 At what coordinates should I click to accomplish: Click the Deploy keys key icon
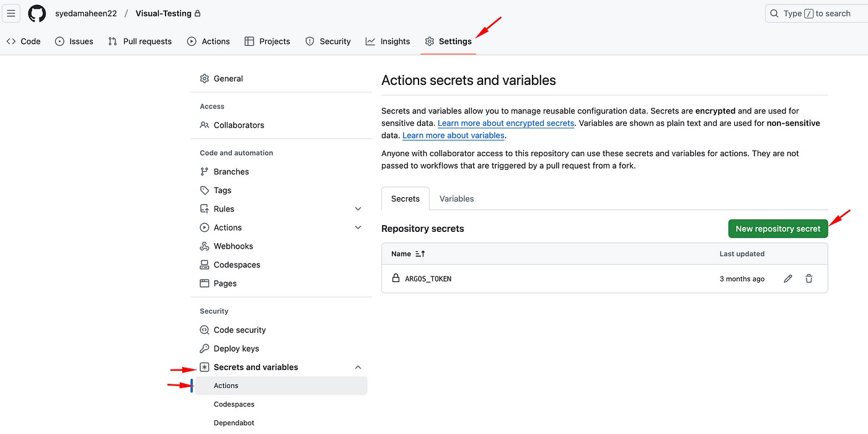205,348
